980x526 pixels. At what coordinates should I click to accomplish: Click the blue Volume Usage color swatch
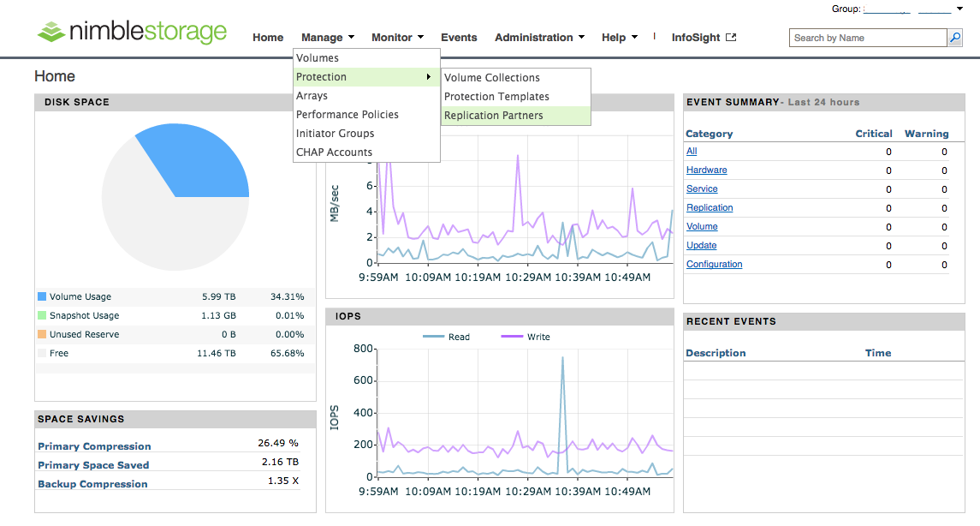click(x=43, y=296)
